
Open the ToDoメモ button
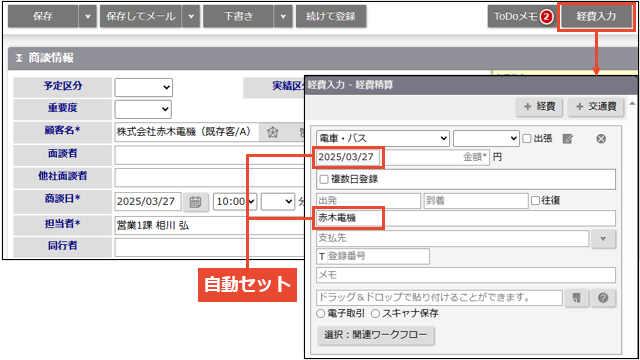[x=521, y=16]
